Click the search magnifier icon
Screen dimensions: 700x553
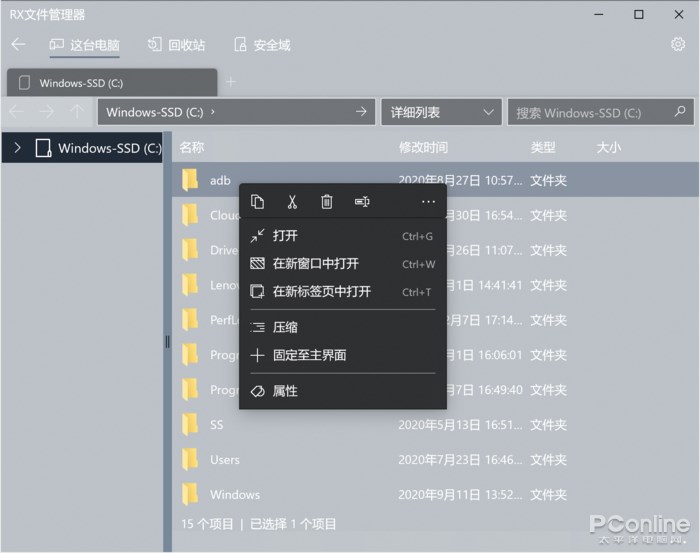(x=680, y=112)
